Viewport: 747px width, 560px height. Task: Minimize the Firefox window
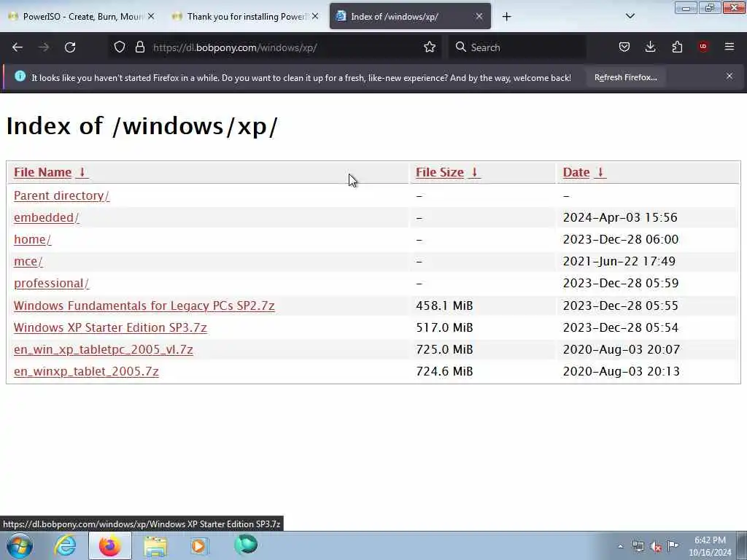[x=686, y=7]
